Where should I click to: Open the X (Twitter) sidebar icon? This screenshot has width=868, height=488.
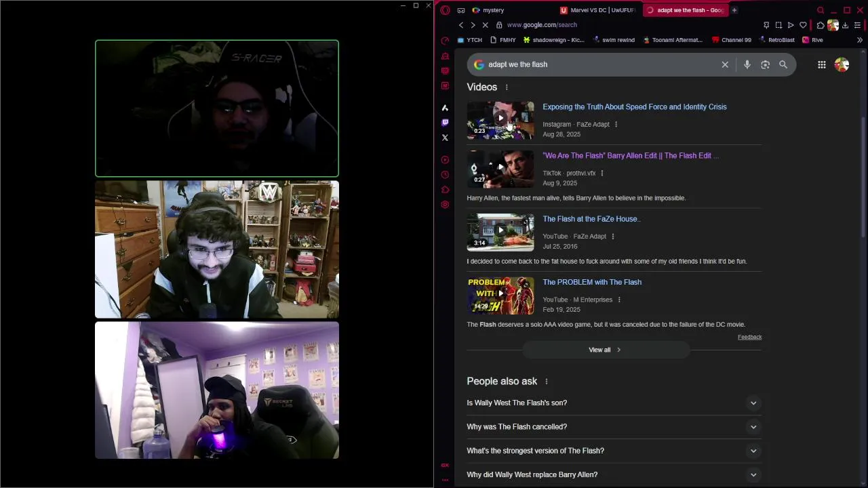pos(445,138)
